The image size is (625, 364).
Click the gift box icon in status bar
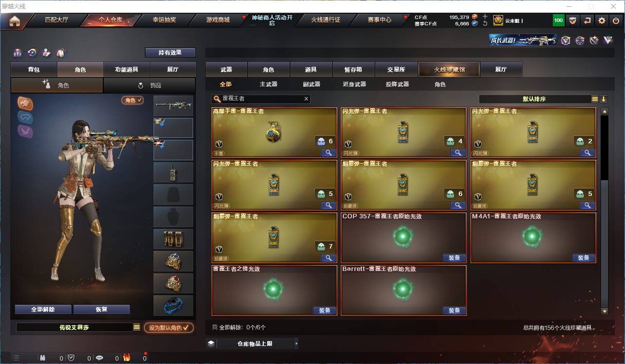tap(127, 358)
